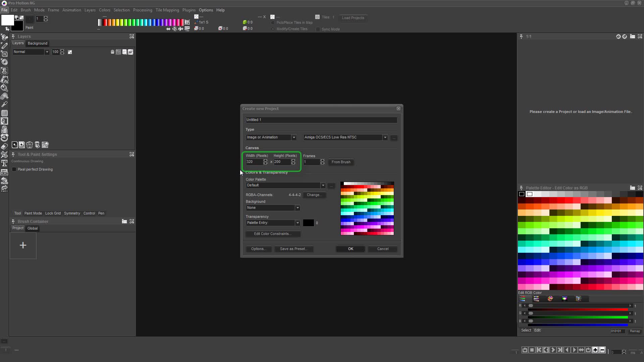Enable Pixel perfect Drawing checkbox
644x362 pixels.
[x=14, y=170]
